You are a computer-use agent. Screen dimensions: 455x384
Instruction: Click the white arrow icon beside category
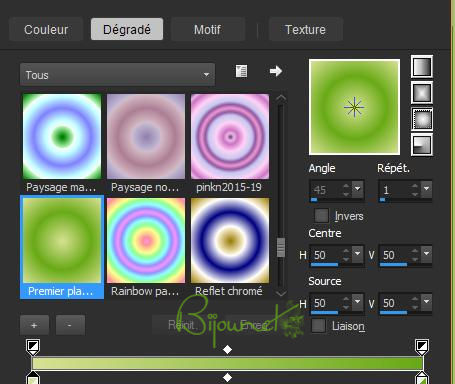point(276,71)
